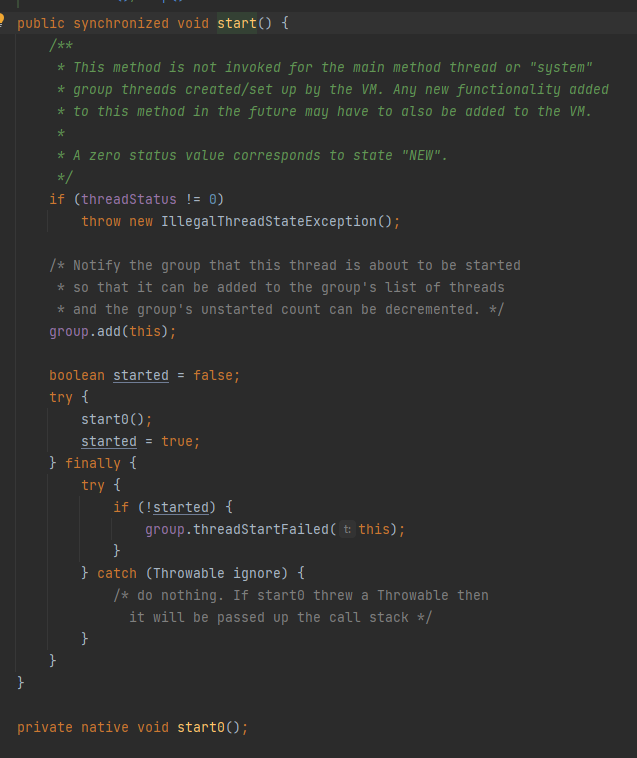This screenshot has height=758, width=637.
Task: Click the Javadoc comment opening line
Action: (61, 45)
